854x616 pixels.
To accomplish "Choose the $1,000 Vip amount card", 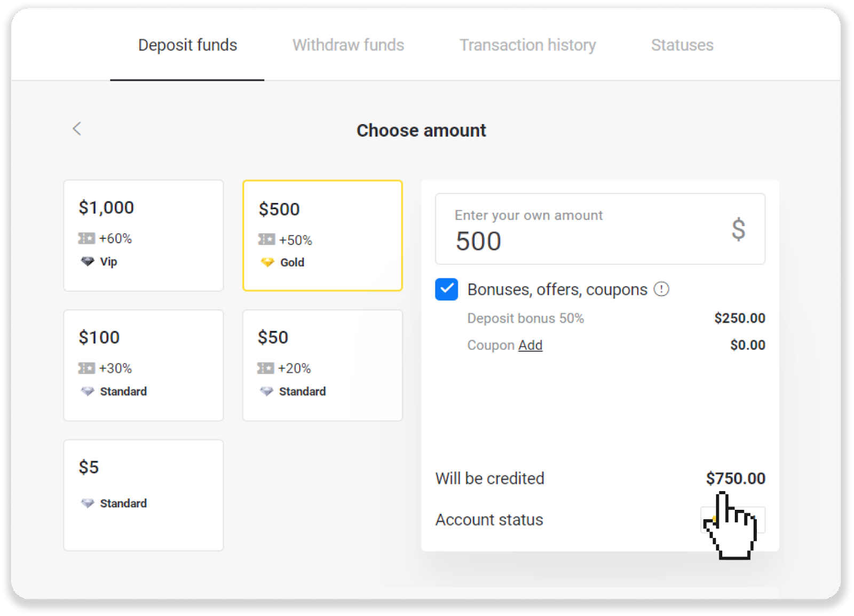I will pos(144,235).
